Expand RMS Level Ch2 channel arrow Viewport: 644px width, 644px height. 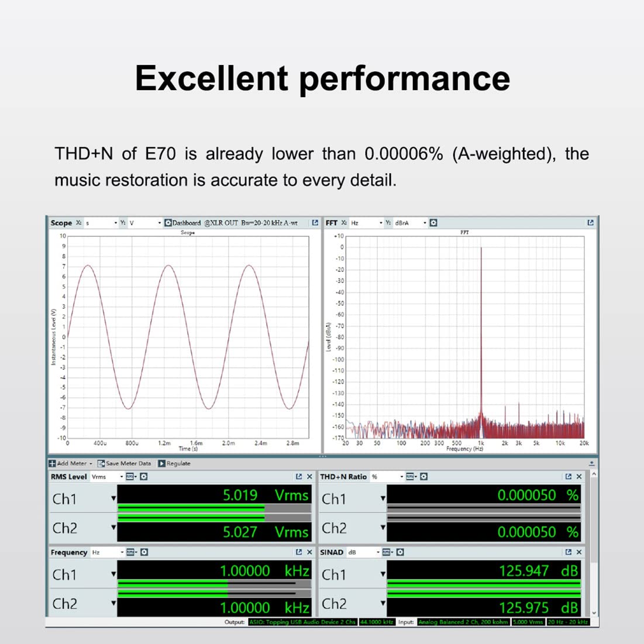click(x=113, y=528)
